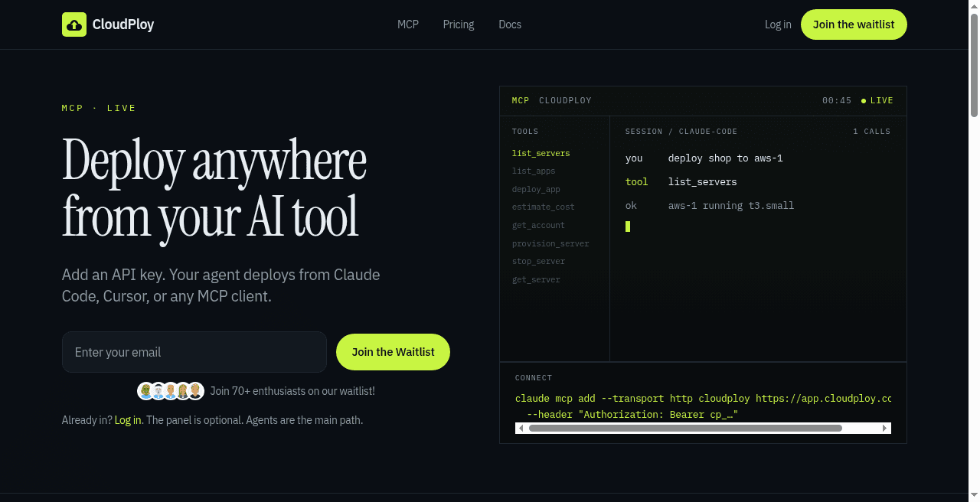
Task: Click the "aws-1 running t3.small" output line
Action: (731, 206)
